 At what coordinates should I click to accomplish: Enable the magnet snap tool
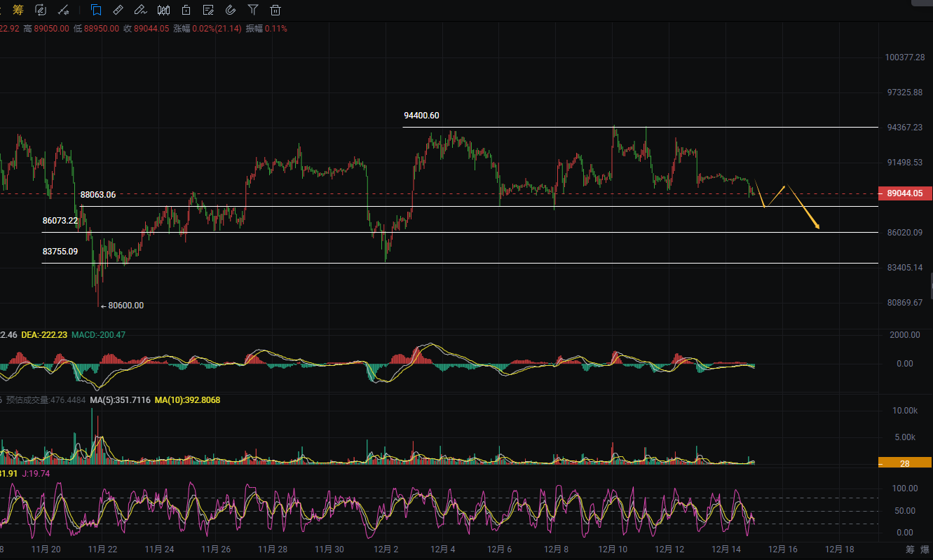tap(231, 10)
